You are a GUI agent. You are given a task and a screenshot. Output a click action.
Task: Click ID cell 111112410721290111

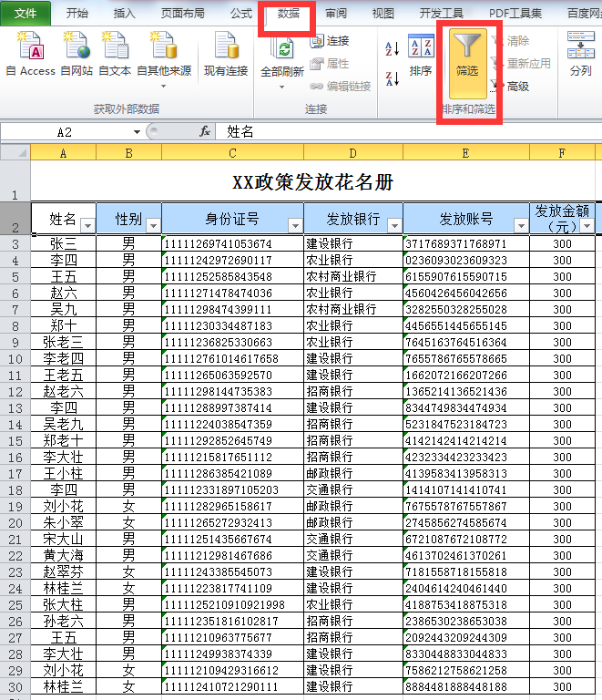(x=232, y=686)
